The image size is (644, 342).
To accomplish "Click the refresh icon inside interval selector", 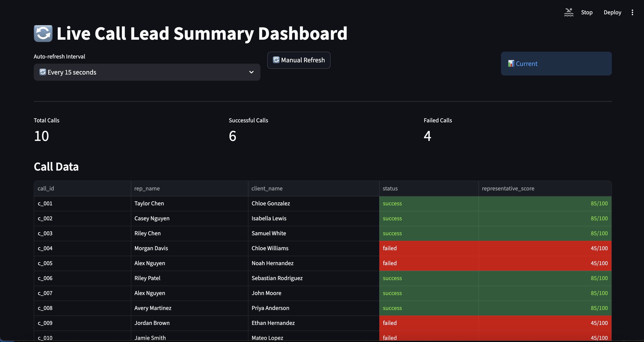I will point(43,72).
